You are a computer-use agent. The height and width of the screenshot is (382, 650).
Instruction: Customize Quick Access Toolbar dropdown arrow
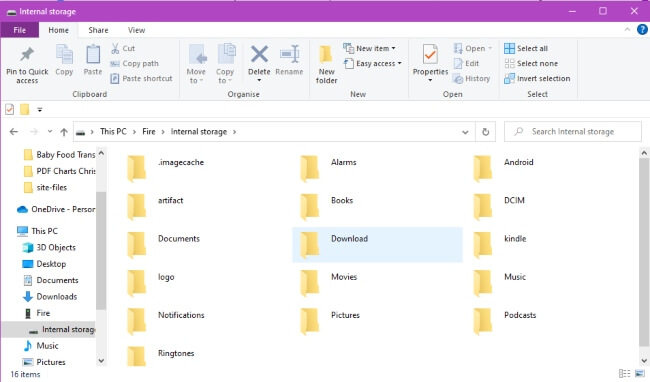point(40,110)
